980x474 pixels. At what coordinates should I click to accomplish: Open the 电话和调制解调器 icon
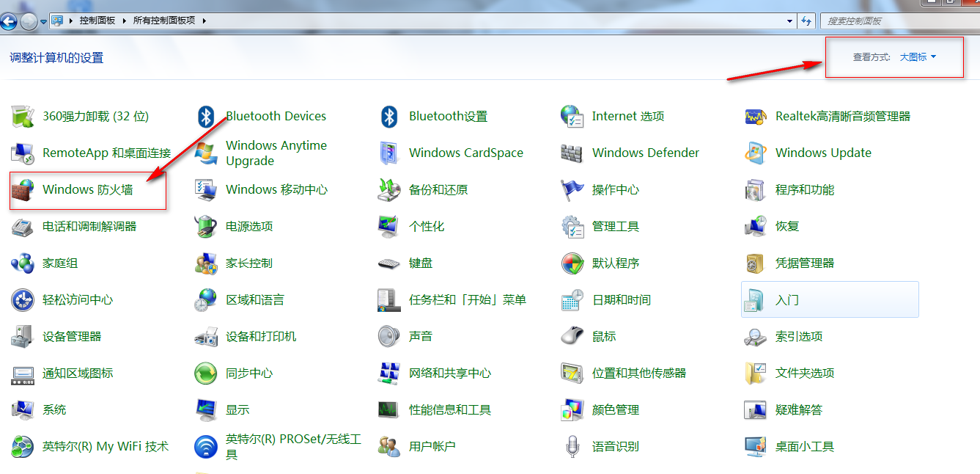[23, 226]
